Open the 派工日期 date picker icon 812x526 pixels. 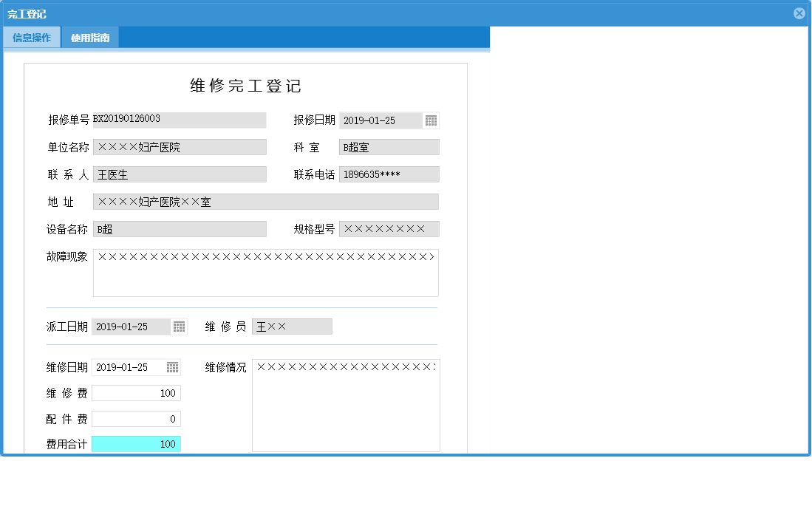point(179,326)
